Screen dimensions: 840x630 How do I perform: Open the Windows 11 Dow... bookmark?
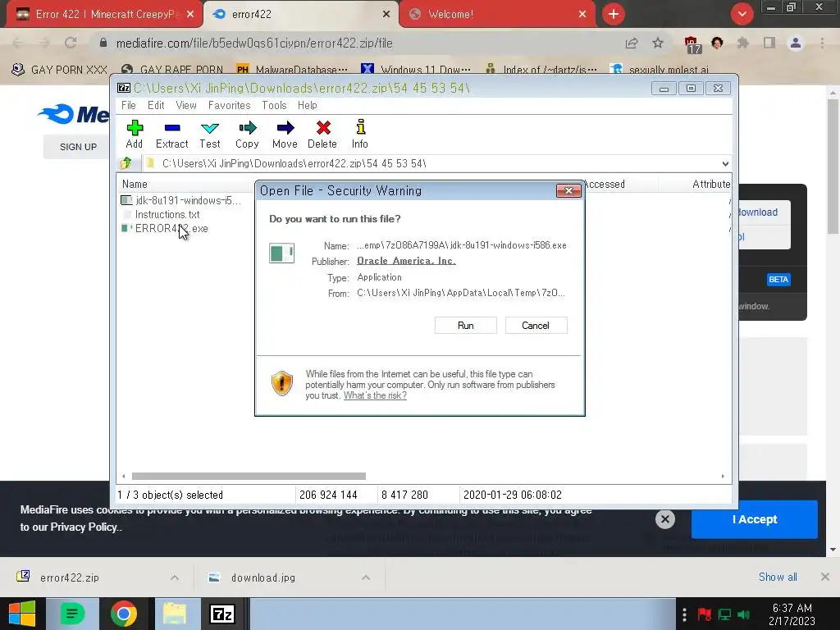pos(416,70)
